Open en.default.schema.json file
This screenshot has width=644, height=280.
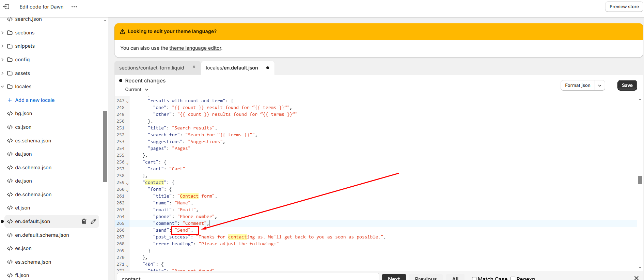point(42,235)
